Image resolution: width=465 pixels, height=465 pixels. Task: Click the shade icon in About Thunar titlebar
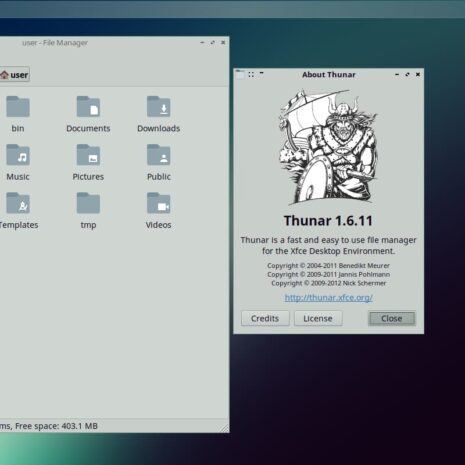262,73
